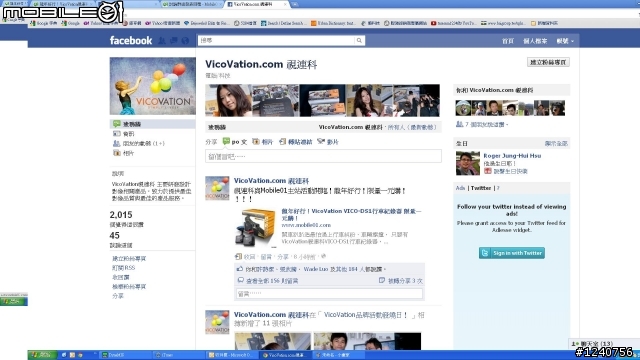This screenshot has height=360, width=640.
Task: Open the messages icon in Facebook header
Action: coord(173,40)
